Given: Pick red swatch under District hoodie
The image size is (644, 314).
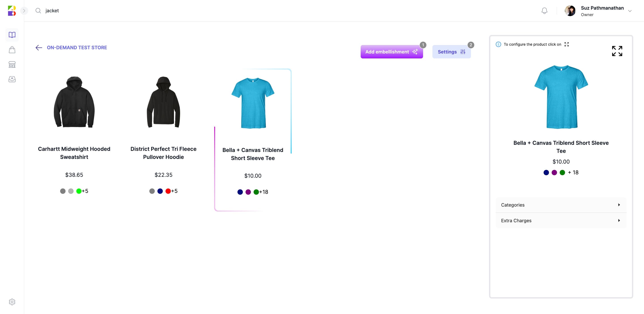Looking at the screenshot, I should [x=168, y=191].
